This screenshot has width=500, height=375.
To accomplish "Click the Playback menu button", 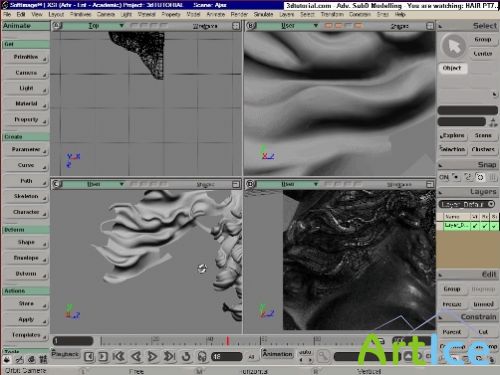I will coord(65,354).
